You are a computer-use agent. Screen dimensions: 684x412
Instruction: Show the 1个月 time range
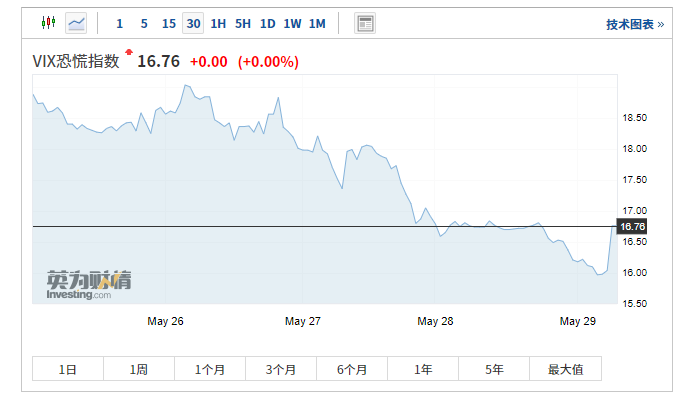210,369
